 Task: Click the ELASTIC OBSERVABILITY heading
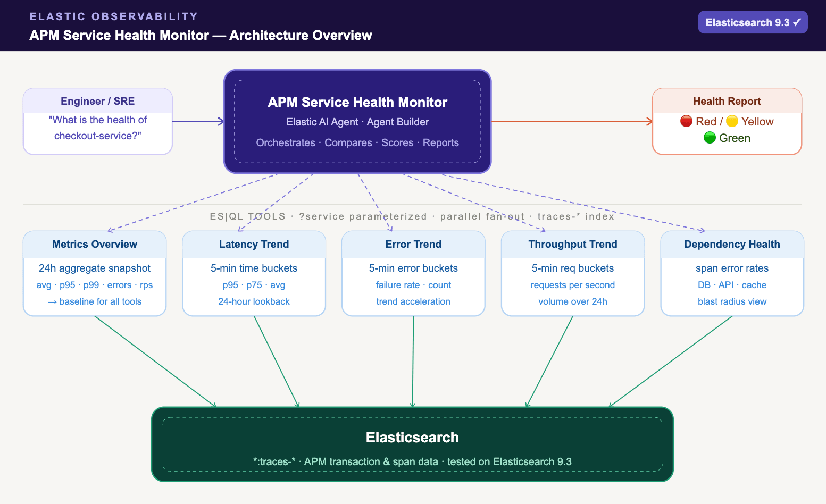click(x=114, y=16)
